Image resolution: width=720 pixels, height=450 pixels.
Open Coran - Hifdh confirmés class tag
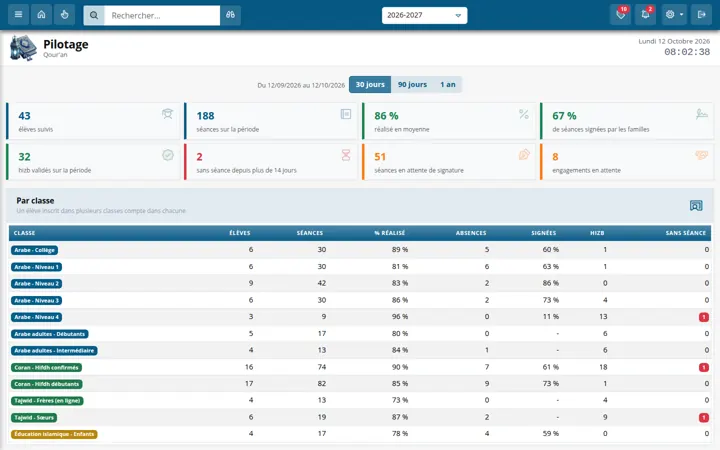tap(46, 367)
